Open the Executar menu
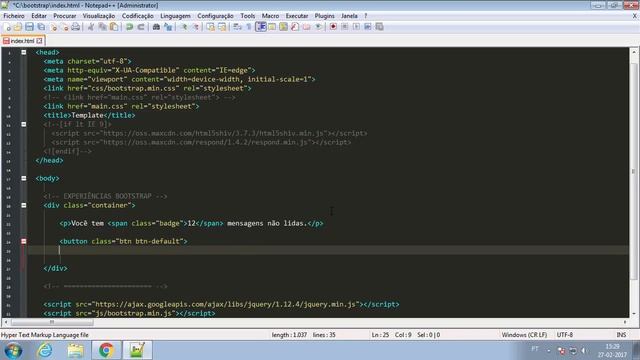640x360 pixels. [297, 16]
